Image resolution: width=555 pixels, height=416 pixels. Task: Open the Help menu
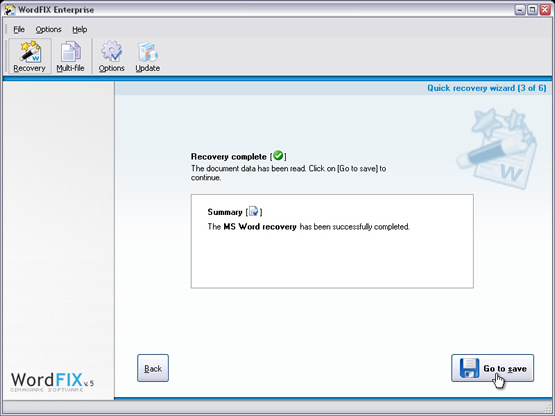click(80, 29)
